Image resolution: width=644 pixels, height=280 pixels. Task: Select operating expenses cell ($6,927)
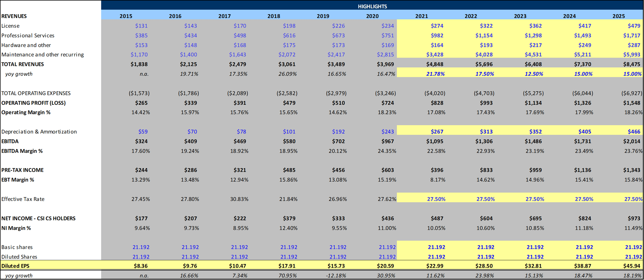point(631,93)
